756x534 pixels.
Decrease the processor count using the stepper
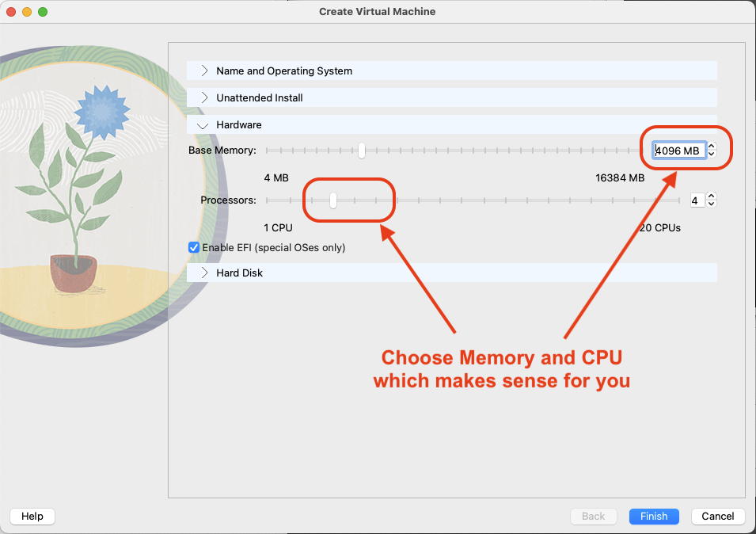[x=712, y=204]
